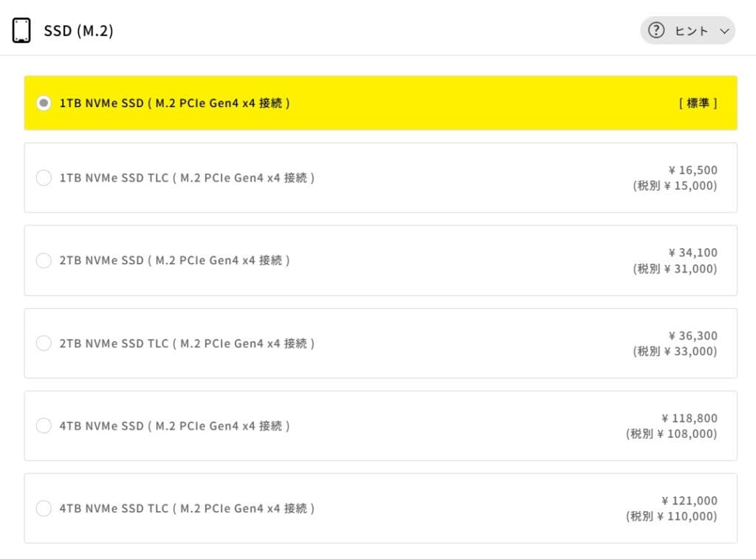Choose 2TB NVMe SSD TLC radio button
The image size is (756, 559).
point(44,343)
